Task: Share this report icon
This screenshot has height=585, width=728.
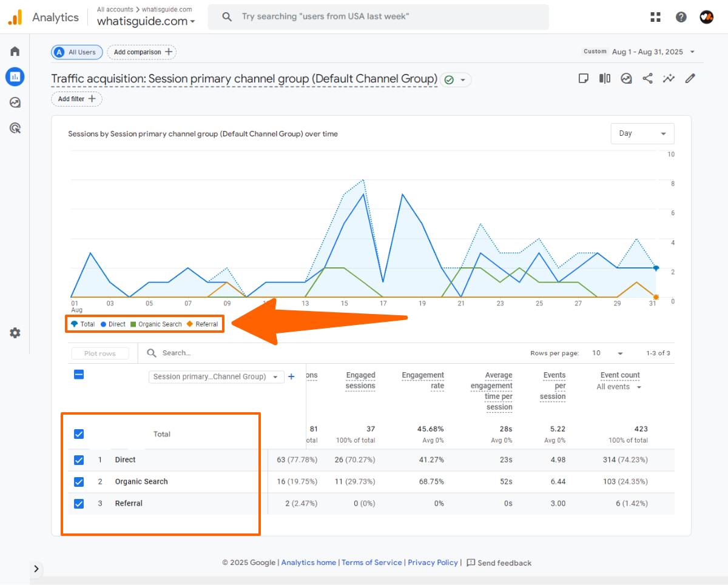Action: tap(647, 78)
